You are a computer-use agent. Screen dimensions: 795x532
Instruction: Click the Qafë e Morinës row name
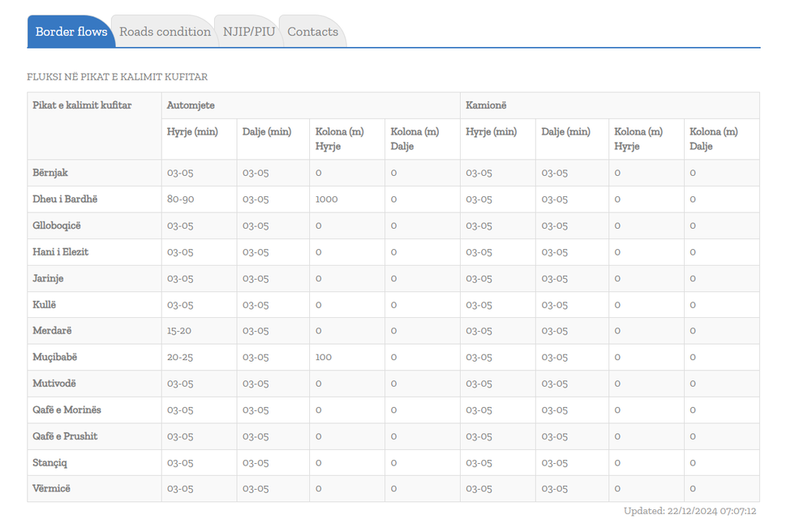67,410
